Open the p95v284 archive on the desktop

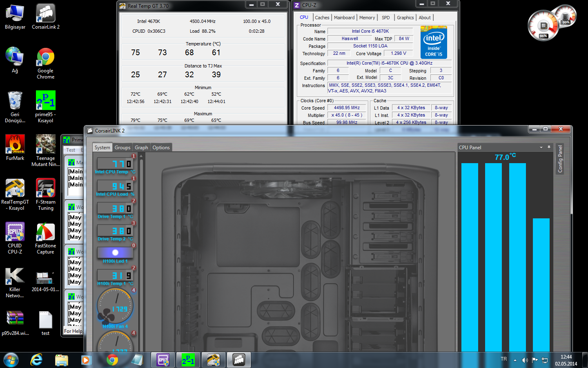(15, 323)
